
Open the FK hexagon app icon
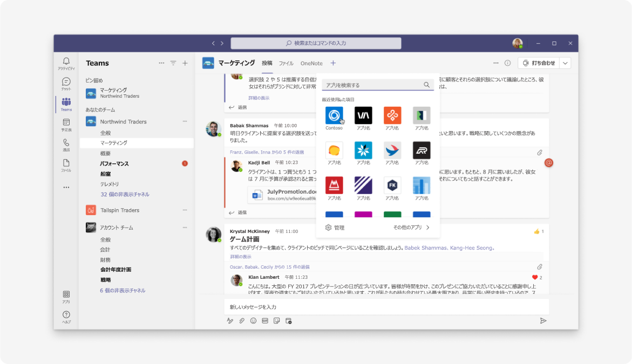pos(392,185)
